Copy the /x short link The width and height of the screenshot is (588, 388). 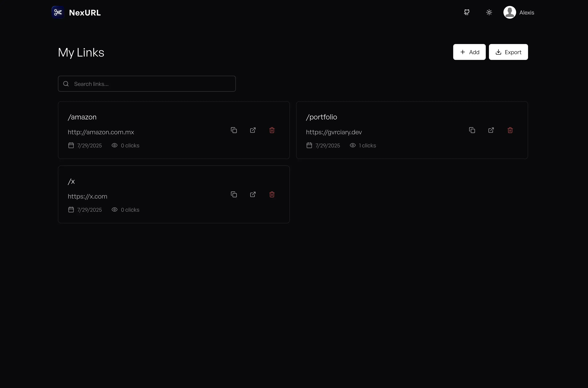click(234, 194)
